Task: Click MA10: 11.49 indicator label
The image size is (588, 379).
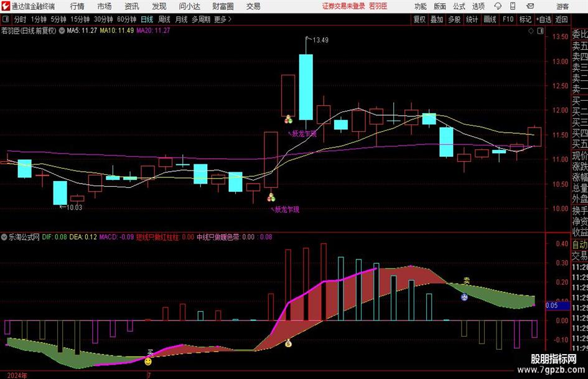Action: [x=116, y=30]
